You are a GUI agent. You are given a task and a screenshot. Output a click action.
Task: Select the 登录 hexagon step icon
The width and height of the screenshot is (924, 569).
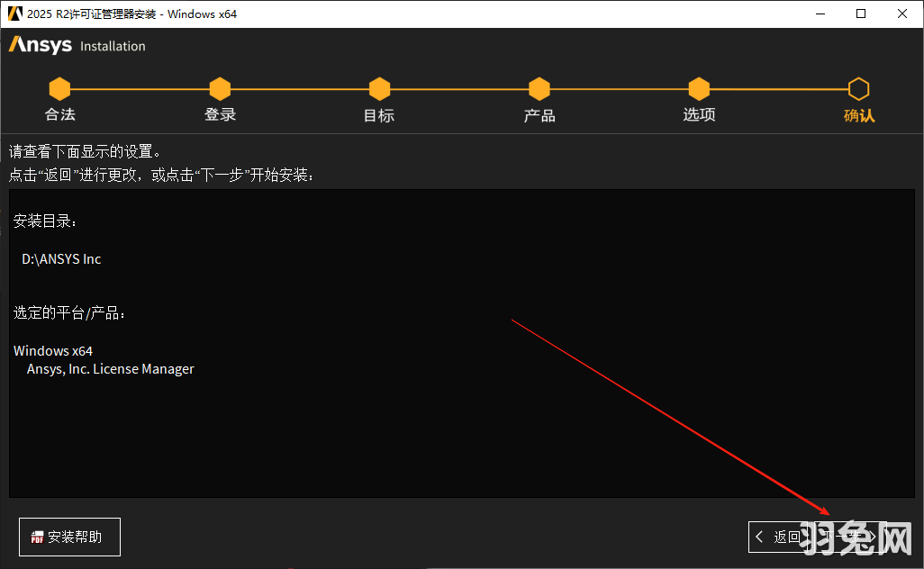coord(220,89)
